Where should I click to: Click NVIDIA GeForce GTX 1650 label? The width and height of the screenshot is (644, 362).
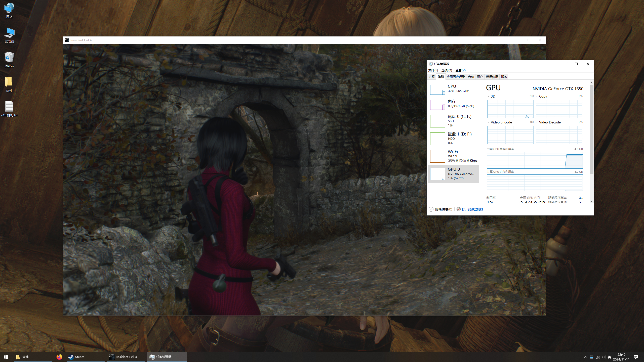point(558,89)
